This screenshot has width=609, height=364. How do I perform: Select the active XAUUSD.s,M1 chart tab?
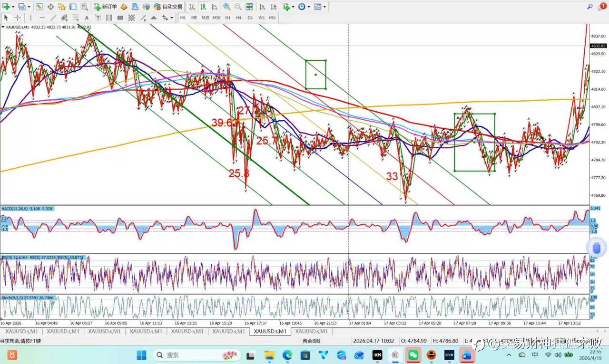(270, 331)
